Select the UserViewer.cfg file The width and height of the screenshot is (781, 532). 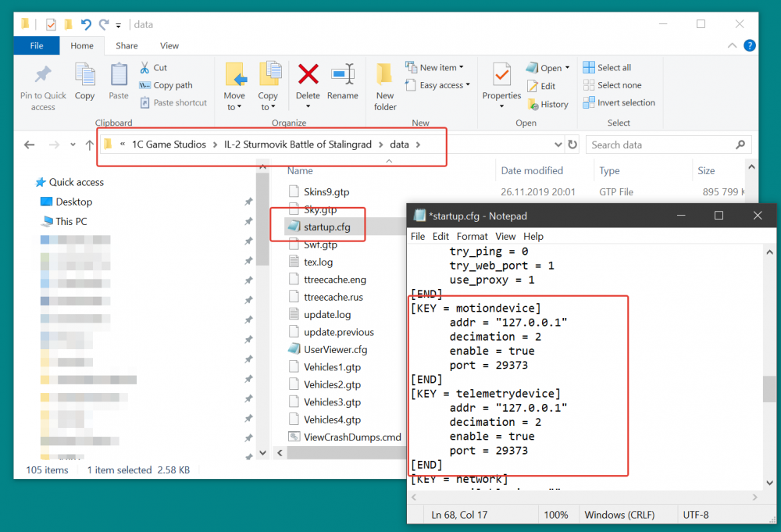click(328, 350)
